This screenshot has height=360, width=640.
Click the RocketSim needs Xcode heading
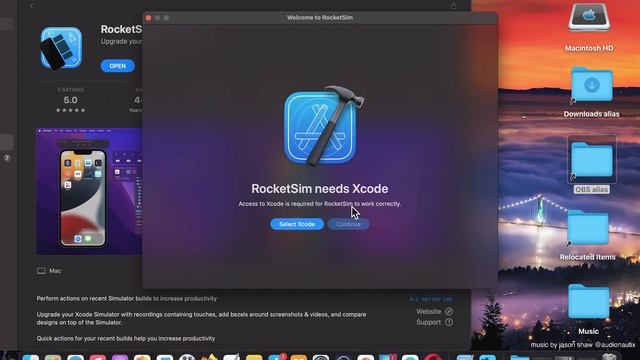pos(320,189)
